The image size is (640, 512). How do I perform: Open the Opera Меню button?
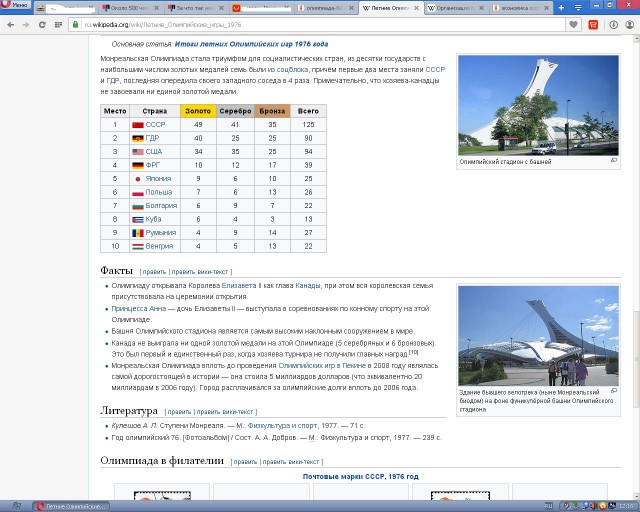16,6
